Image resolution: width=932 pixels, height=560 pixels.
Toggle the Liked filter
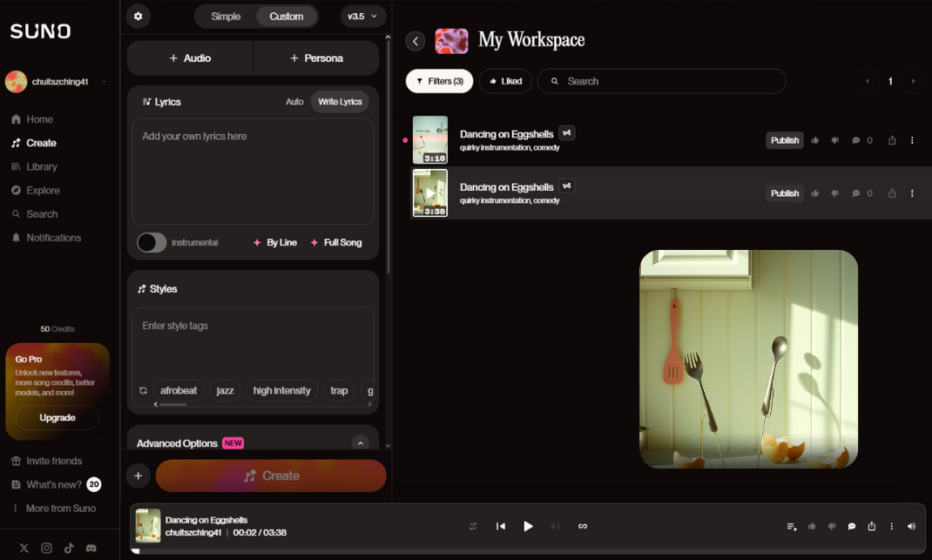click(x=505, y=81)
